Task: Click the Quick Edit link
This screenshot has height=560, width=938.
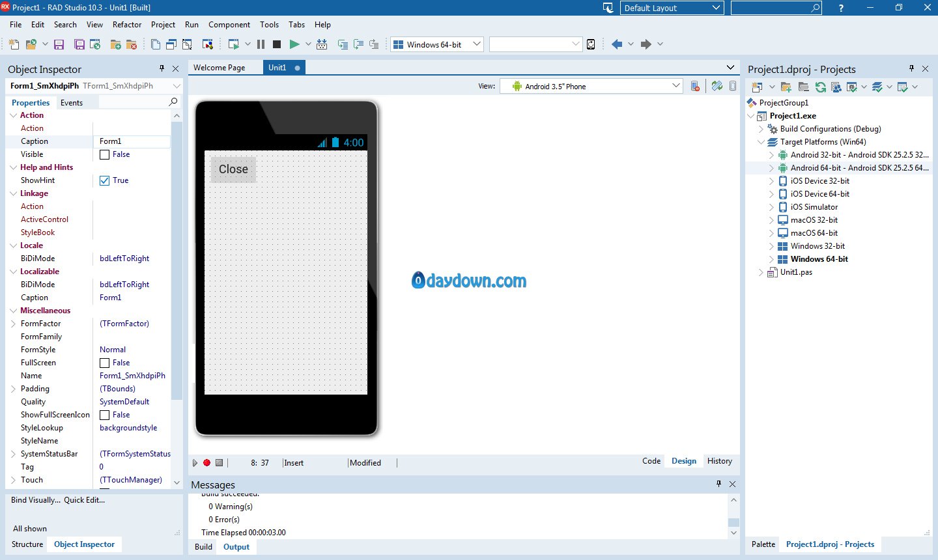Action: tap(85, 500)
